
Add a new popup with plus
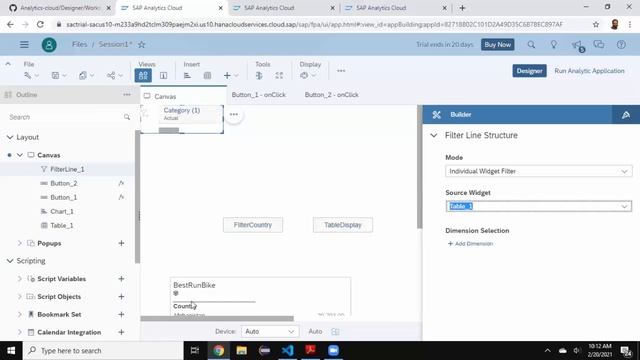click(x=121, y=243)
